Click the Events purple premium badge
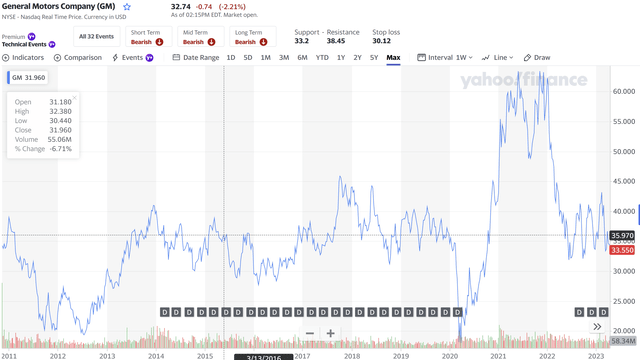The height and width of the screenshot is (360, 640). point(149,58)
